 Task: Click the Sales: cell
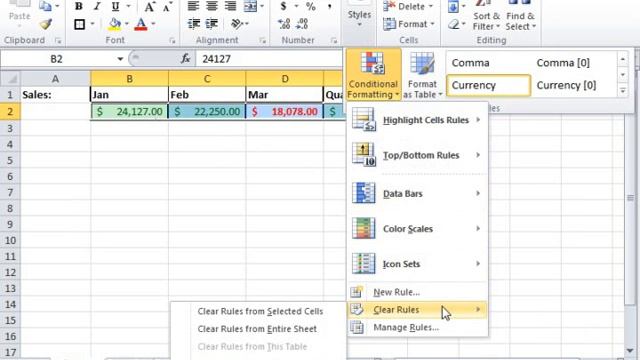coord(55,95)
